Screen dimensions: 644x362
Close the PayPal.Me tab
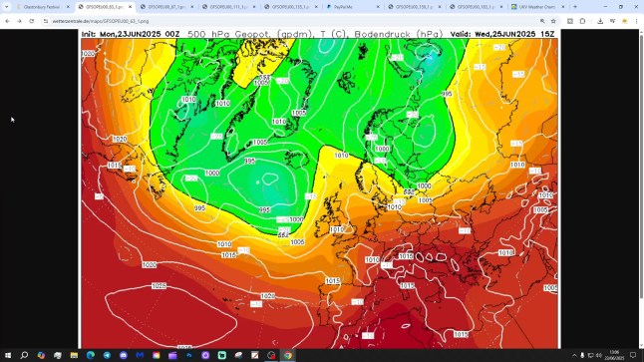(x=378, y=7)
